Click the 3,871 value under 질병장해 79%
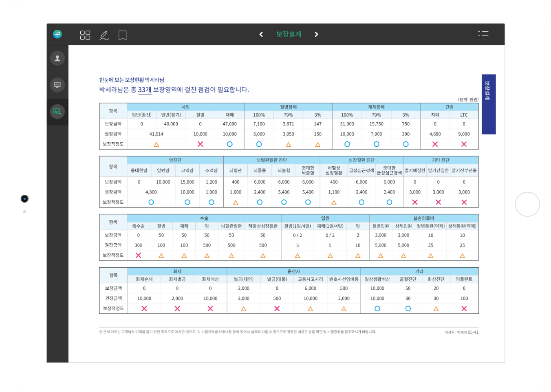The image size is (551, 392). tap(288, 124)
